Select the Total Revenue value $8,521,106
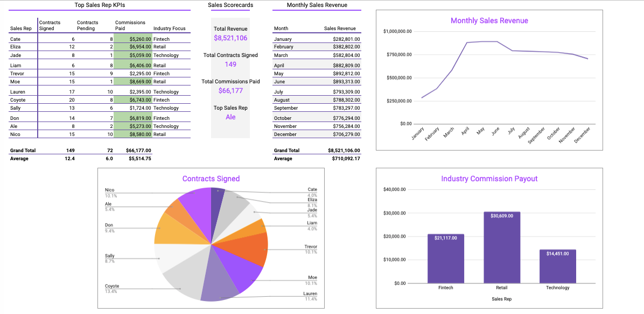 (230, 38)
